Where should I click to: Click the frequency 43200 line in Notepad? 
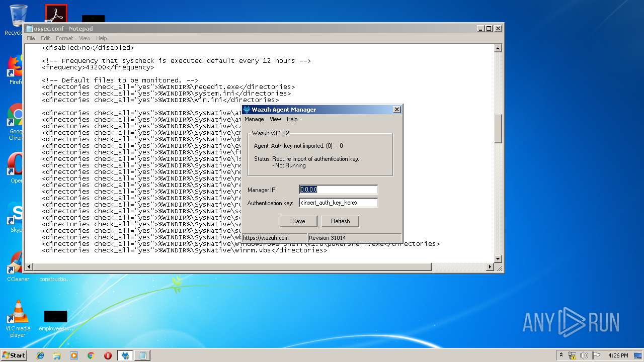click(x=98, y=67)
